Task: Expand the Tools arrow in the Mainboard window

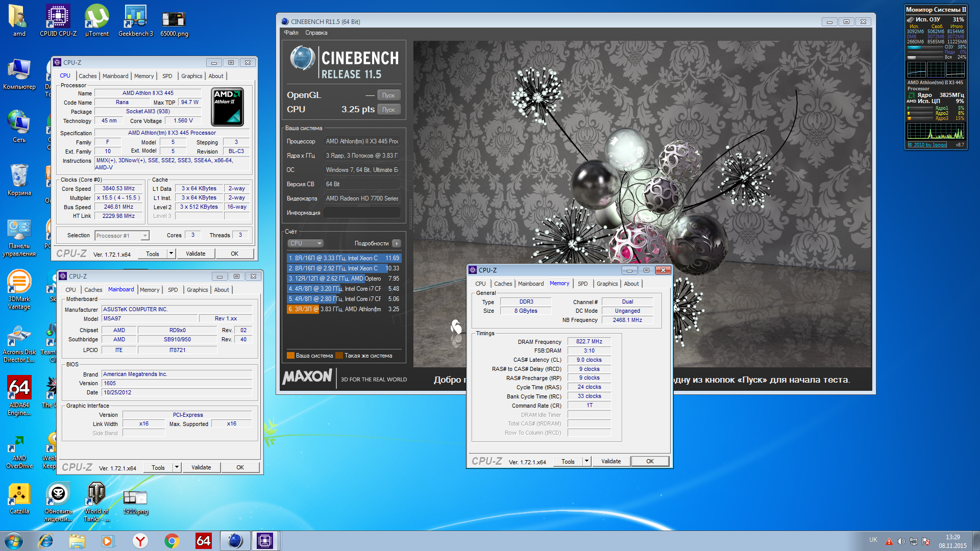Action: click(177, 467)
